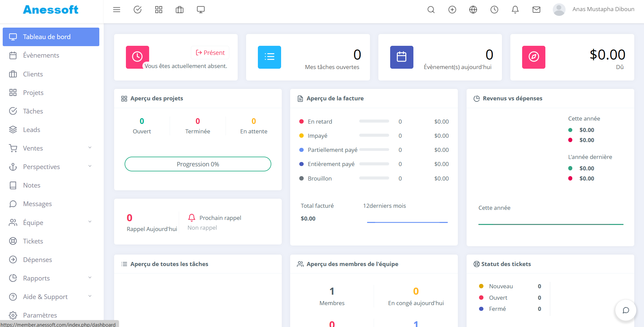The image size is (644, 327).
Task: Click the Mes tâches ouvertes card
Action: (308, 57)
